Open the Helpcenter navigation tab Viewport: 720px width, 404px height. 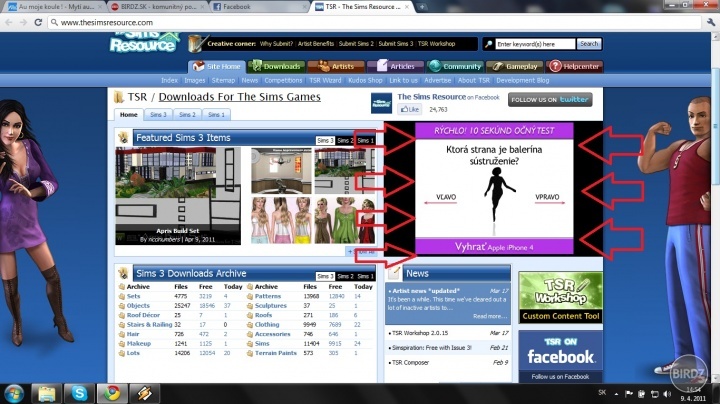574,67
